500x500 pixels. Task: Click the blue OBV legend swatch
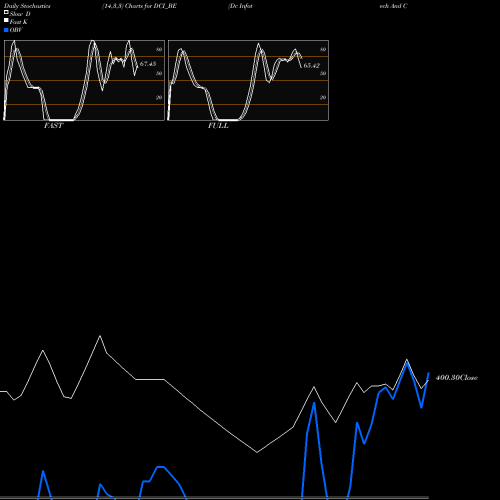point(6,30)
